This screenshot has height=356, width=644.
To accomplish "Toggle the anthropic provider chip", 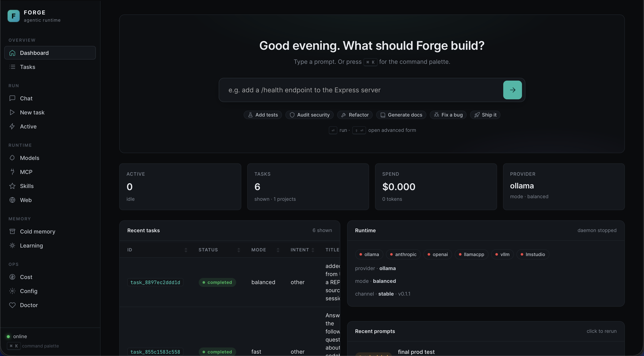I will click(403, 254).
